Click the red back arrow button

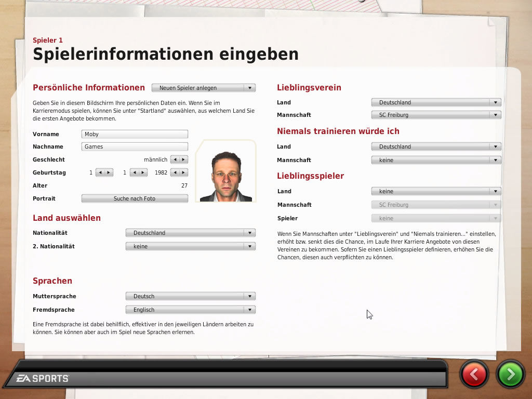pyautogui.click(x=474, y=374)
